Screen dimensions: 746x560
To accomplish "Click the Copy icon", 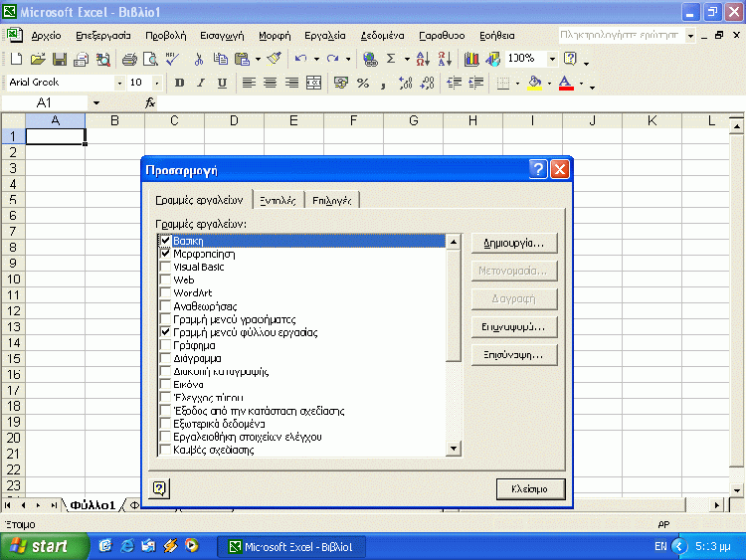I will (x=220, y=59).
